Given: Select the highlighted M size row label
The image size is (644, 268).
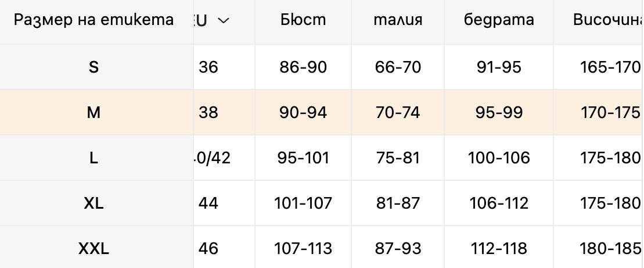Looking at the screenshot, I should (93, 112).
